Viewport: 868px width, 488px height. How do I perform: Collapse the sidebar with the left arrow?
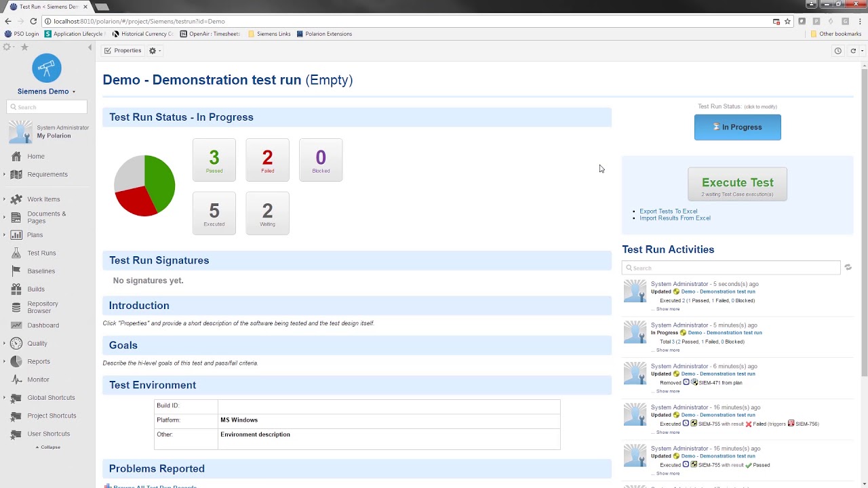click(x=90, y=47)
